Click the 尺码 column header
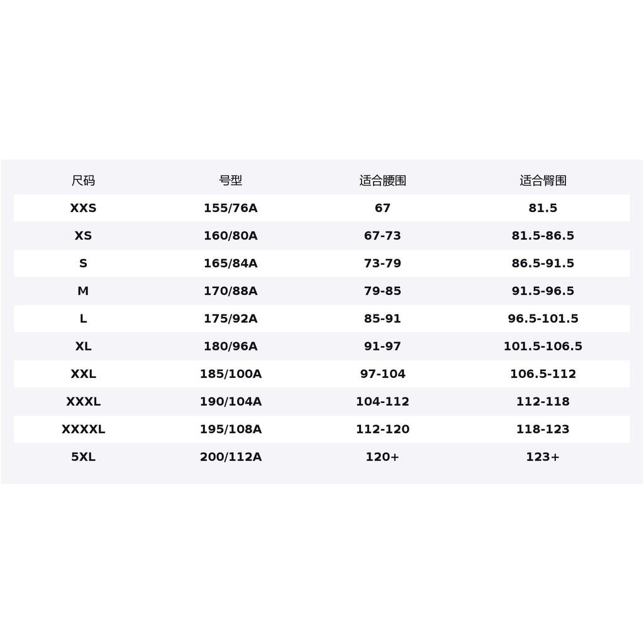This screenshot has height=644, width=644. click(x=83, y=180)
